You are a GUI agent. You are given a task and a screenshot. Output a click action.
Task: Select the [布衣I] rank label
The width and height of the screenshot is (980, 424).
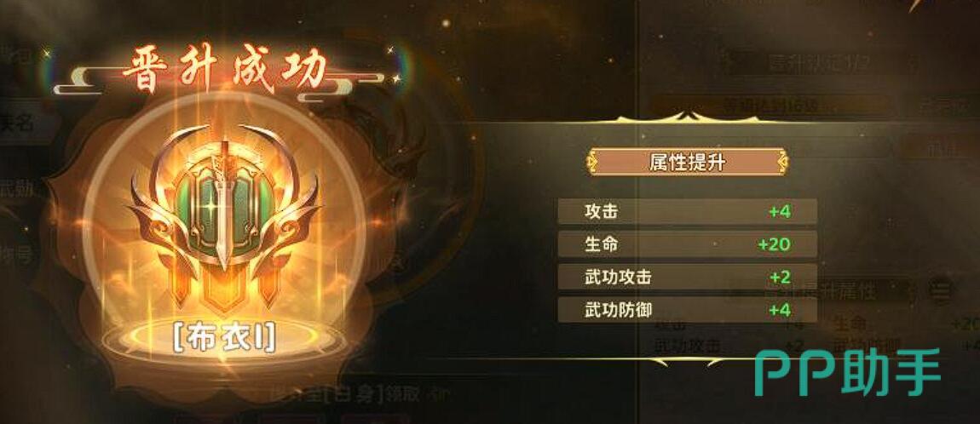pos(224,339)
